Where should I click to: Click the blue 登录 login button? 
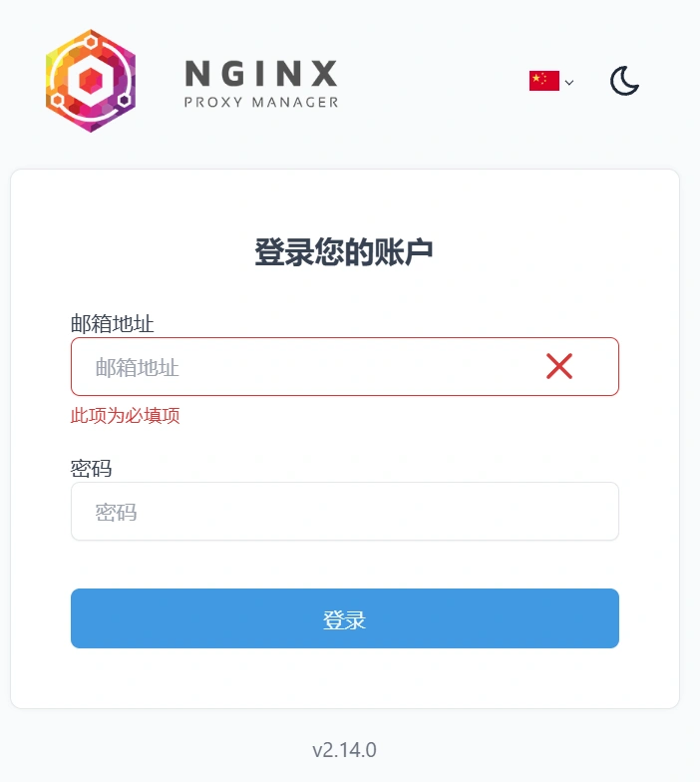(x=345, y=618)
